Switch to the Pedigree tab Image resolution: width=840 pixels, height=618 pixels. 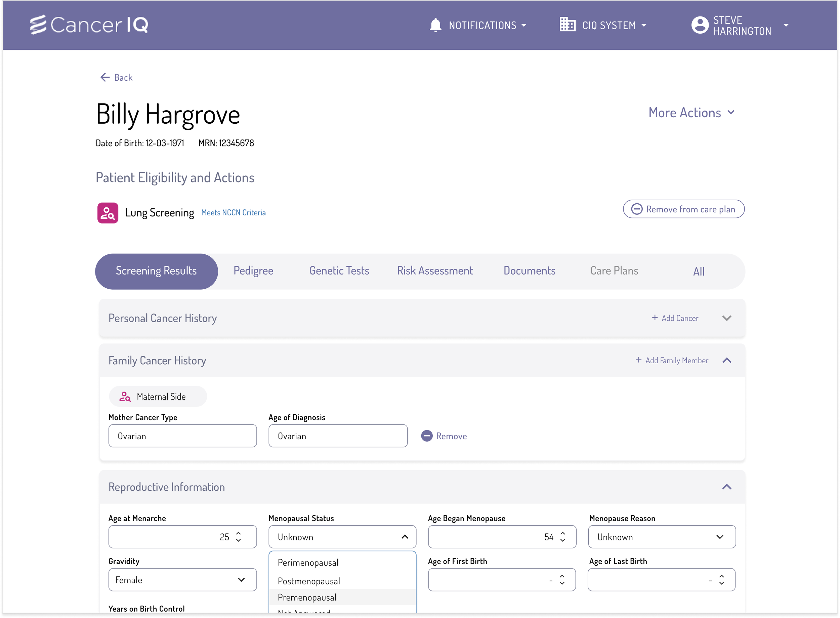pyautogui.click(x=253, y=271)
